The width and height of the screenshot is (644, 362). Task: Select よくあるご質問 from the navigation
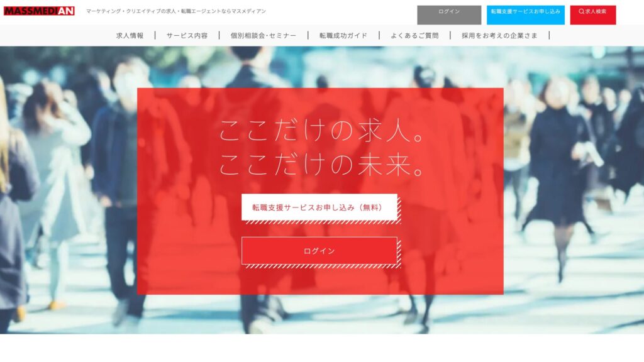(414, 36)
